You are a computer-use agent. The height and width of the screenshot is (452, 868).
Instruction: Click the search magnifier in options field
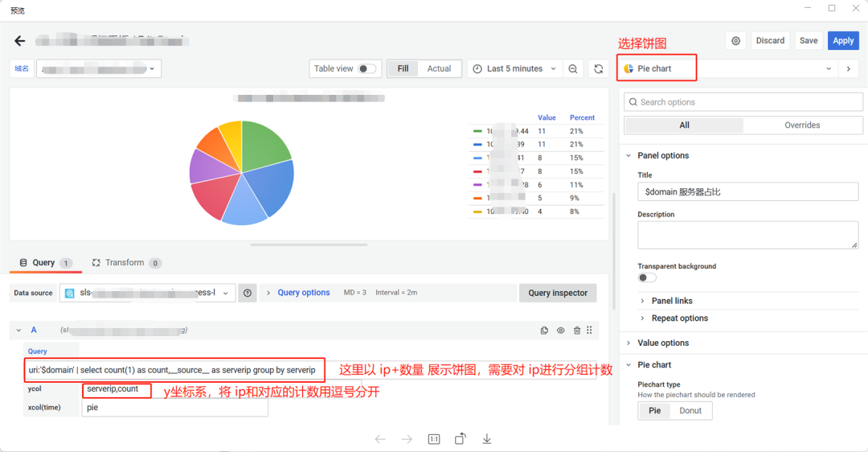tap(633, 102)
